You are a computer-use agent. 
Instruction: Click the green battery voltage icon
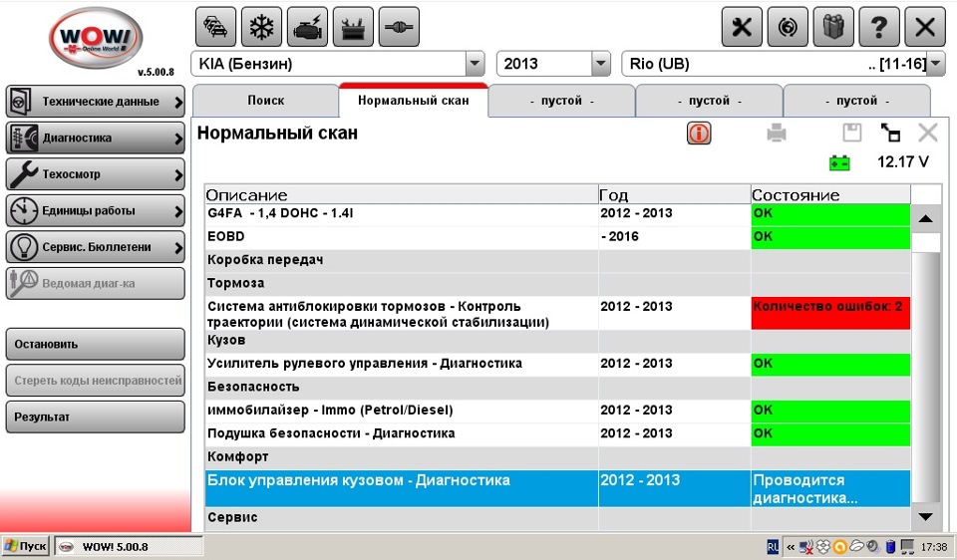(x=839, y=162)
